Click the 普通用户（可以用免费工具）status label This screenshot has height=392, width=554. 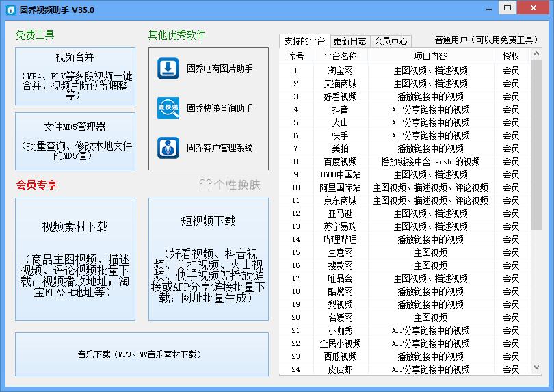click(x=486, y=40)
